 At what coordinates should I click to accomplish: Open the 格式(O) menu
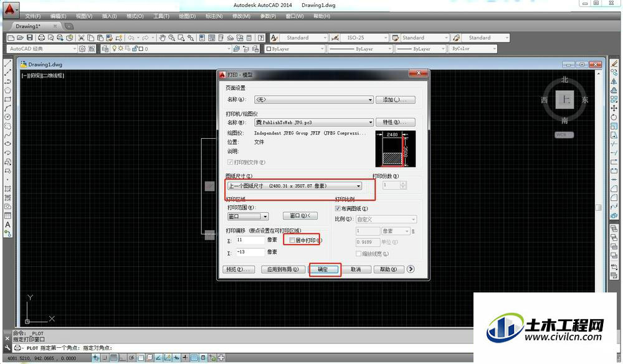click(x=135, y=16)
